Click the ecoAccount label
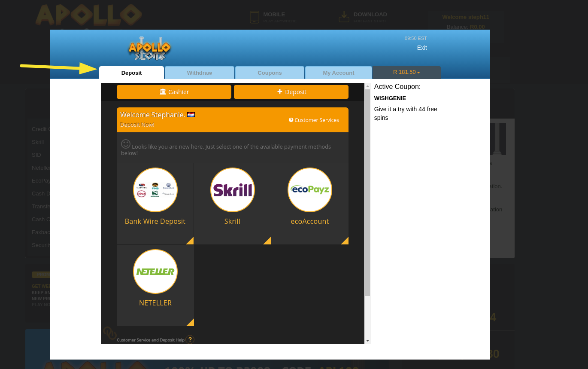The width and height of the screenshot is (588, 369). tap(310, 221)
